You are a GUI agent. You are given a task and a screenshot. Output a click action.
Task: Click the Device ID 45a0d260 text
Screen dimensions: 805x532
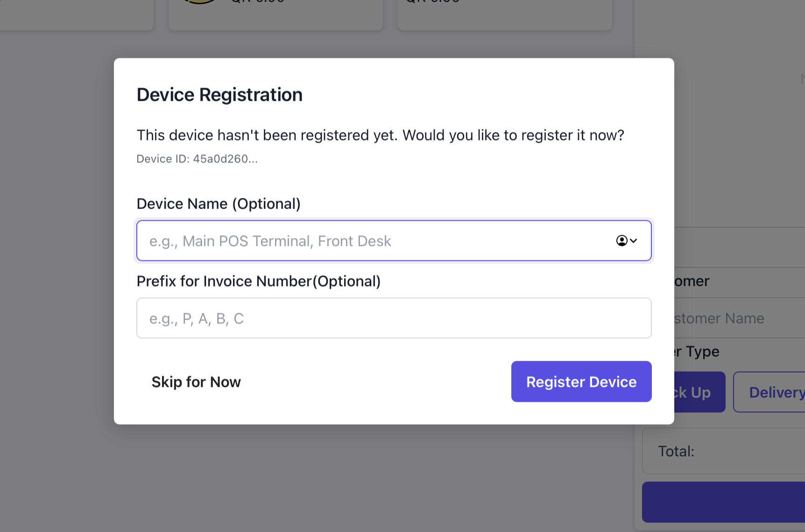coord(197,159)
